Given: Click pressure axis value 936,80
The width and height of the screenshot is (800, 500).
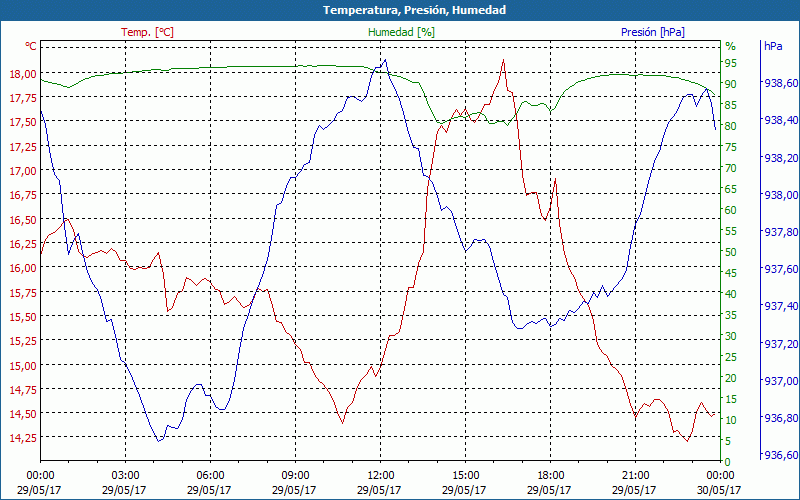Looking at the screenshot, I should click(x=779, y=418).
